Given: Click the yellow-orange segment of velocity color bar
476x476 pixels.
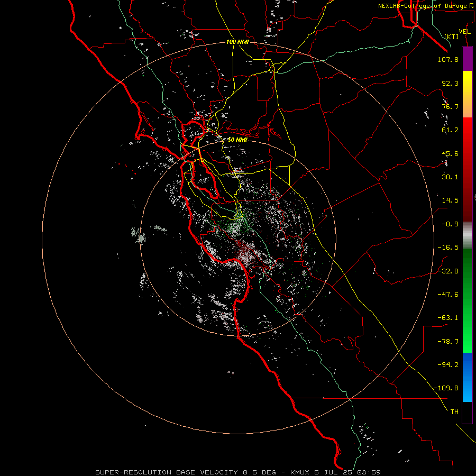Looking at the screenshot, I should [467, 94].
